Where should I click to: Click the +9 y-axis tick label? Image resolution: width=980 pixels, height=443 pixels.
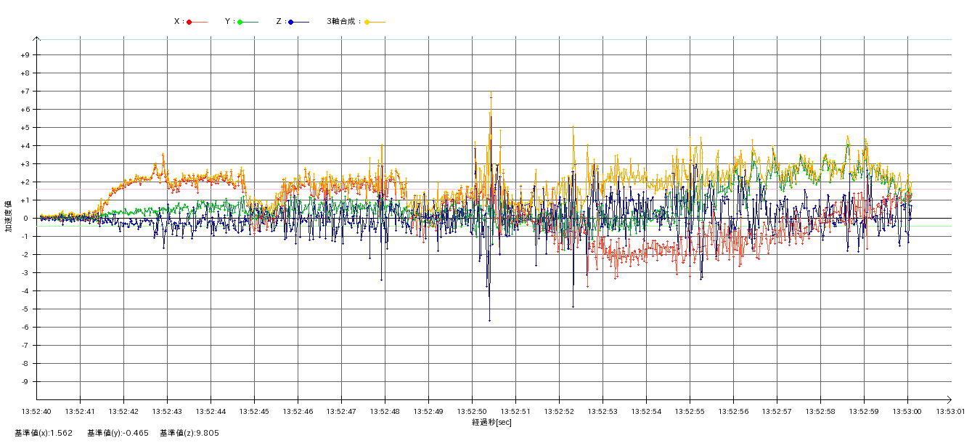coord(25,55)
